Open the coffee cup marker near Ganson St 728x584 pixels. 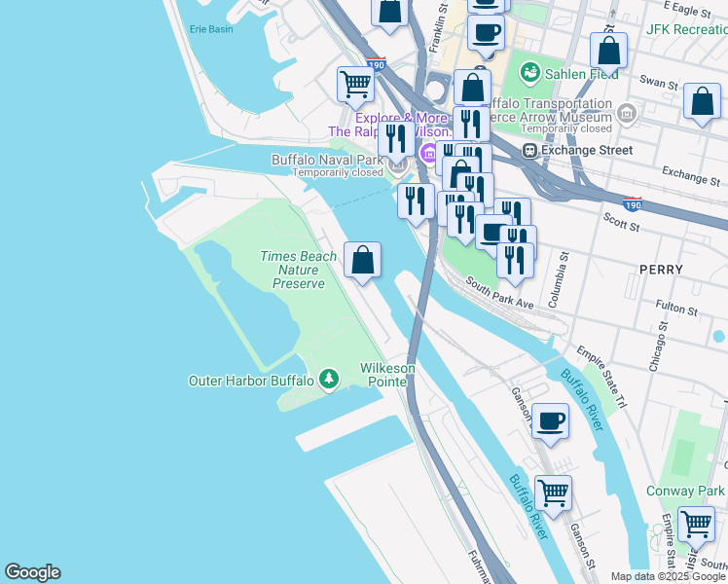pos(550,420)
